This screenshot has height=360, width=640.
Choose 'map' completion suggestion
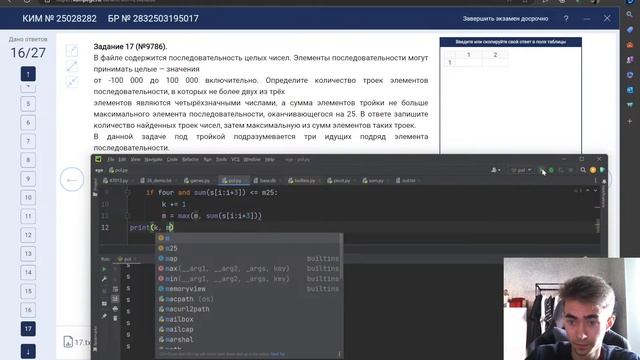pyautogui.click(x=248, y=258)
